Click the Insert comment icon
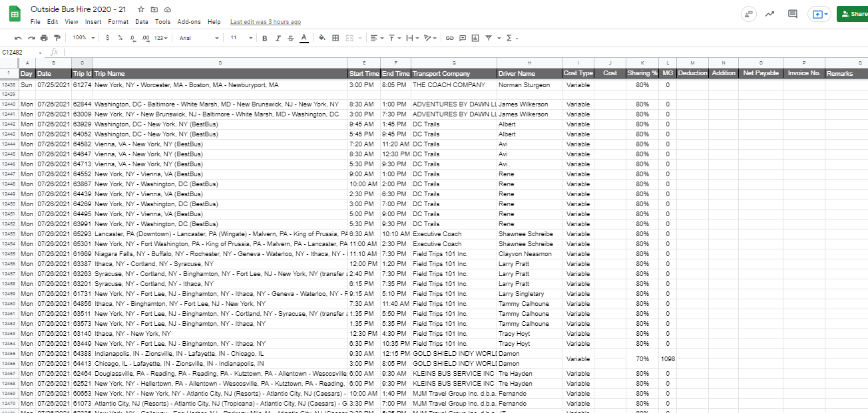Image resolution: width=868 pixels, height=413 pixels. (463, 38)
